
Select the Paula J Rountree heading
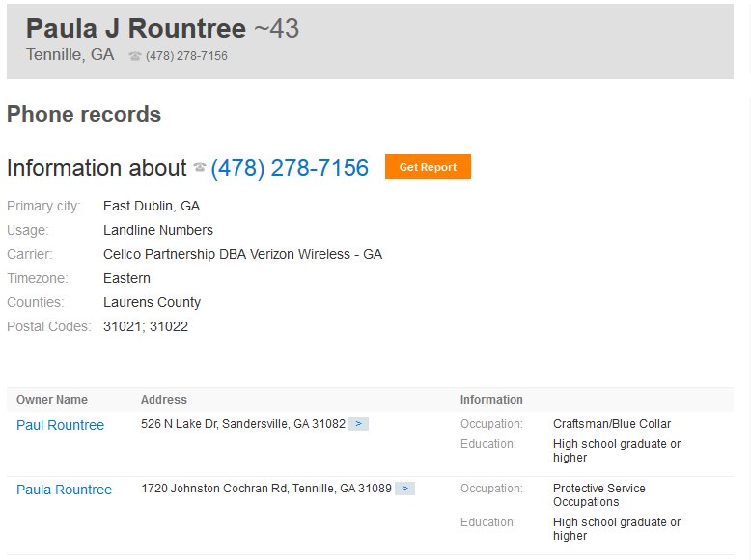tap(136, 28)
